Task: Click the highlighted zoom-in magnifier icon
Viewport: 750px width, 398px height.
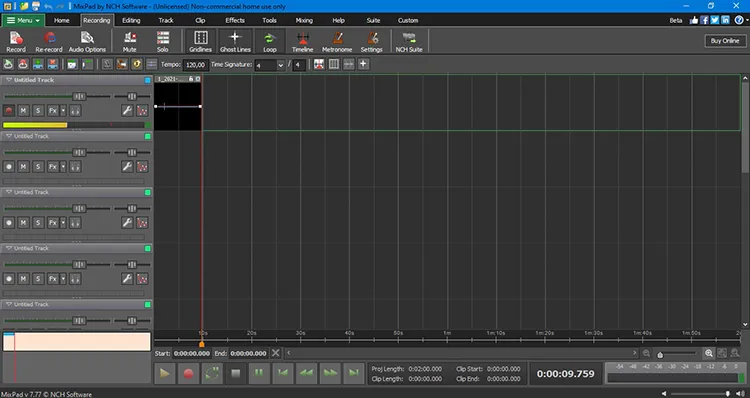Action: click(x=708, y=354)
